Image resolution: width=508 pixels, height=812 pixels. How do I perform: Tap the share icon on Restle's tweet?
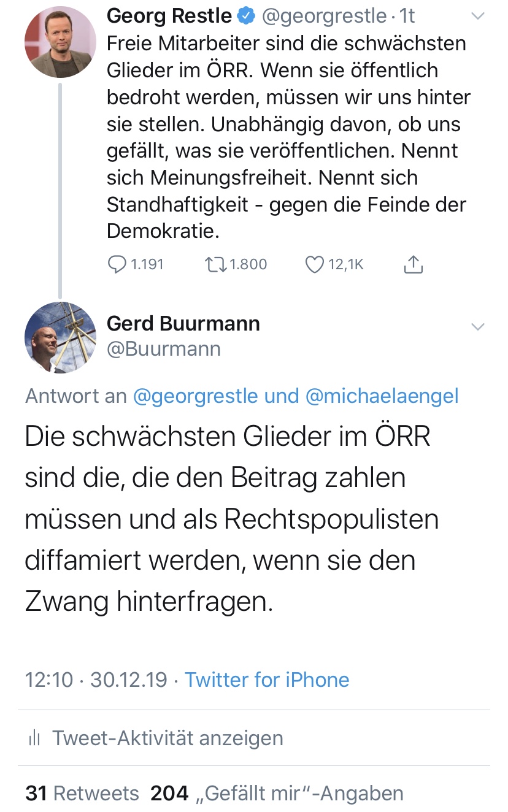tap(414, 264)
